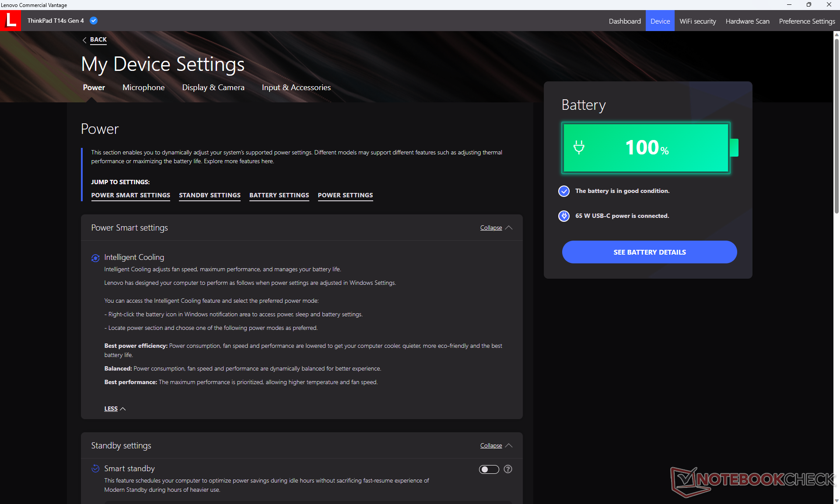Click the back arrow chevron icon
Screen dimensions: 840x504
(84, 40)
